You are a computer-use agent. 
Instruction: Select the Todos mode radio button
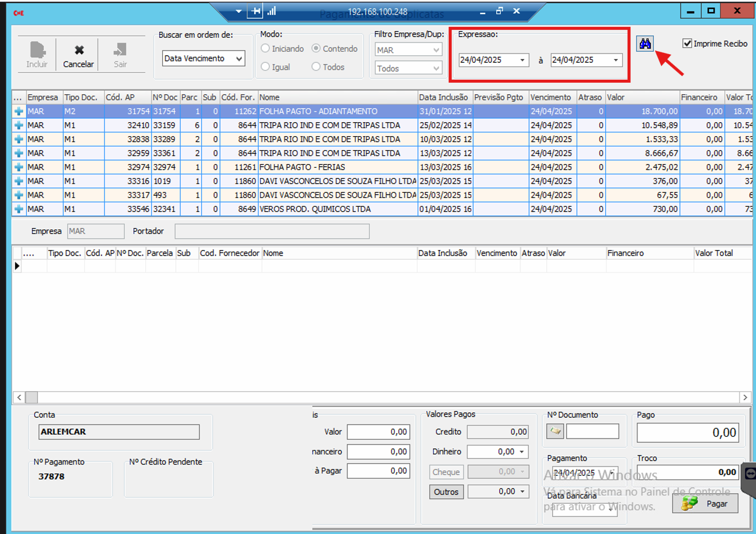(x=316, y=67)
